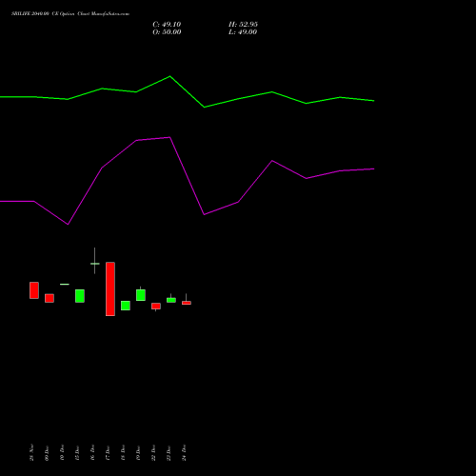Click the green candle above 18 Dec
This screenshot has height=476, width=476.
(126, 306)
